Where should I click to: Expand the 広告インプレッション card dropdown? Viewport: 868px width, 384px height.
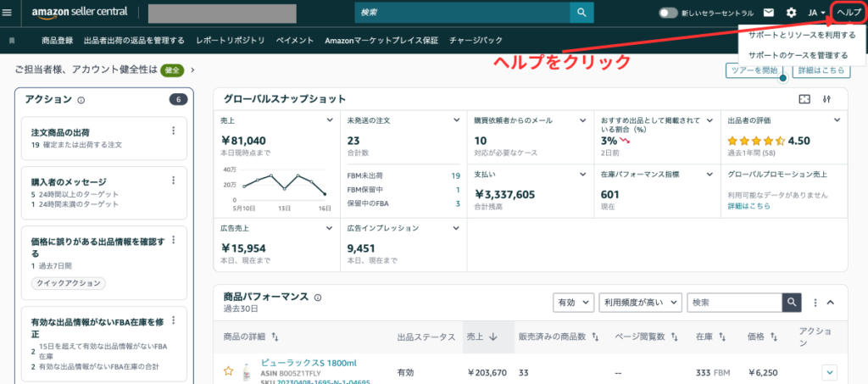click(457, 227)
